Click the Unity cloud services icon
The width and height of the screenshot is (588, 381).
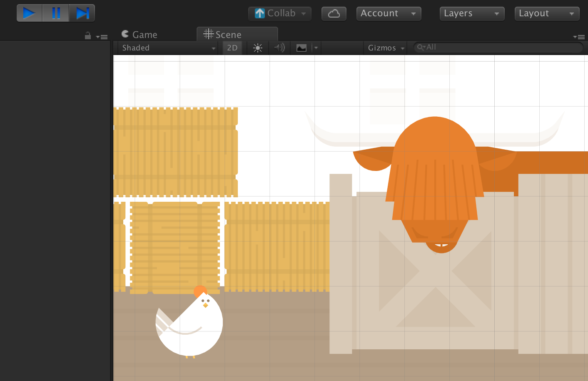[x=334, y=13]
